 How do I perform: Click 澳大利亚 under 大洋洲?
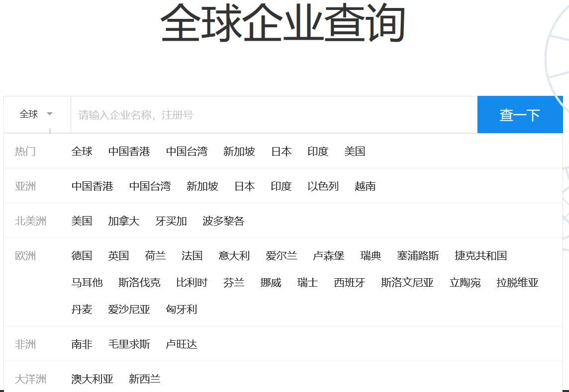93,379
